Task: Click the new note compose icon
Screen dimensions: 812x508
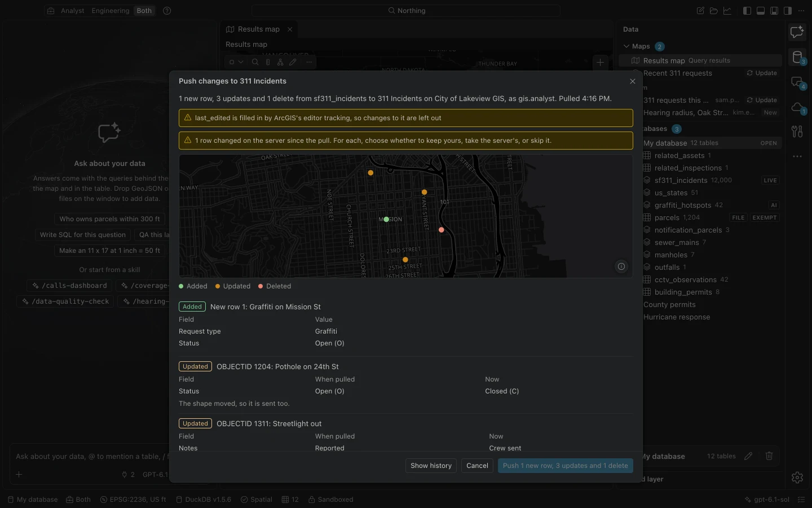Action: (700, 11)
